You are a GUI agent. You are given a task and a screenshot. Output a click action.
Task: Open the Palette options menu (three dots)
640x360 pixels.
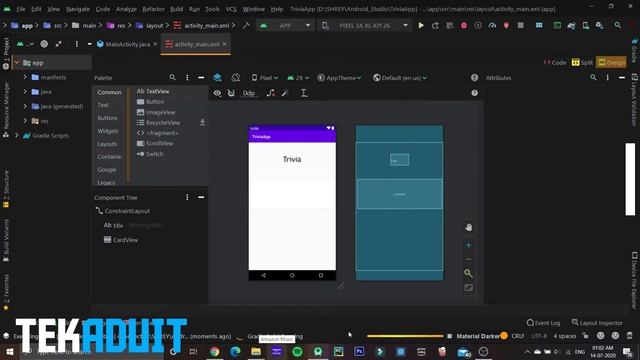187,77
